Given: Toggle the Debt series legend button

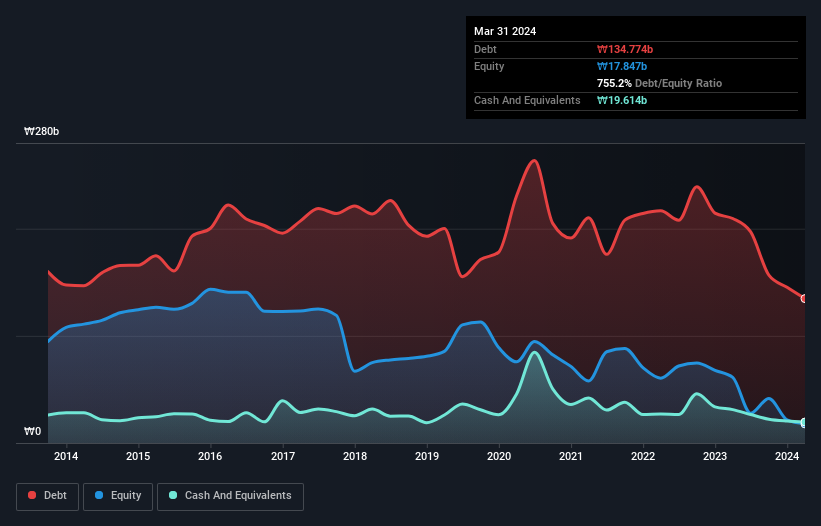Looking at the screenshot, I should pyautogui.click(x=48, y=496).
